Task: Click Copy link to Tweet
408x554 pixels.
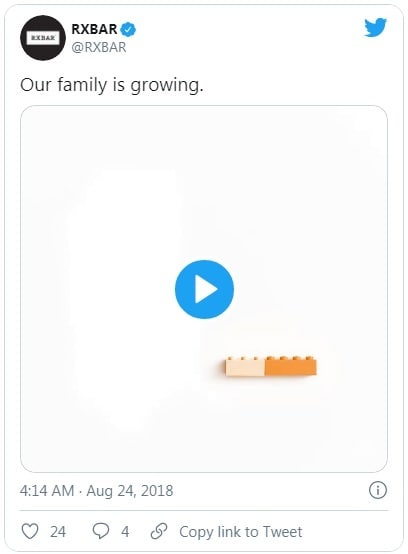Action: [x=241, y=532]
